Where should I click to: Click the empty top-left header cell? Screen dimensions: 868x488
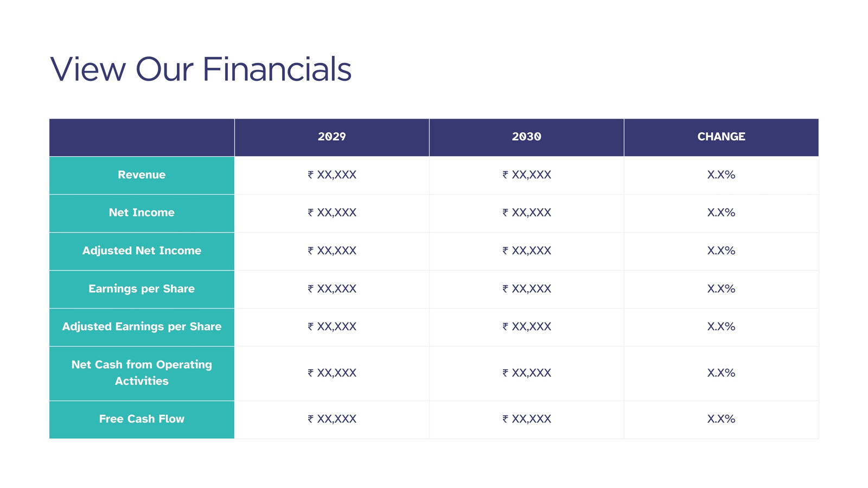pos(142,137)
